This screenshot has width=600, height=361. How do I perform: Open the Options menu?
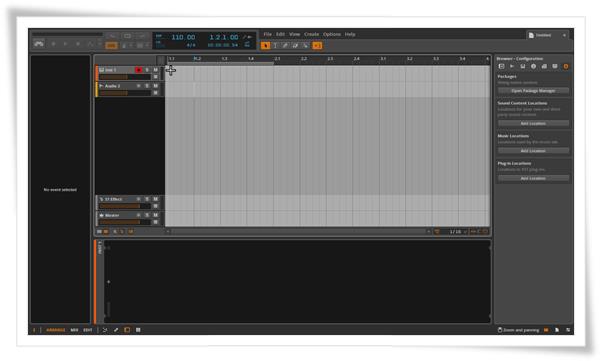[332, 34]
